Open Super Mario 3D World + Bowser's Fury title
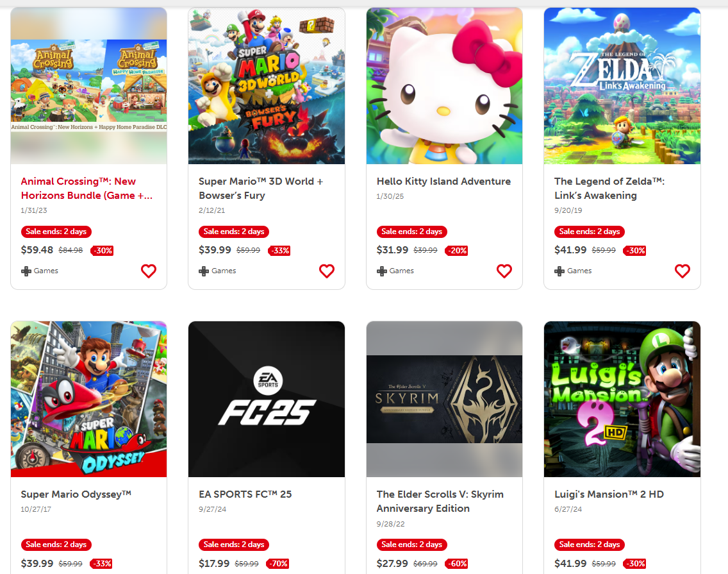This screenshot has width=728, height=574. coord(261,189)
